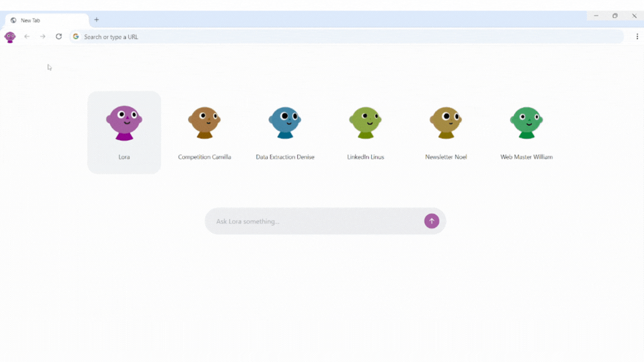Click the back navigation arrow

click(27, 36)
